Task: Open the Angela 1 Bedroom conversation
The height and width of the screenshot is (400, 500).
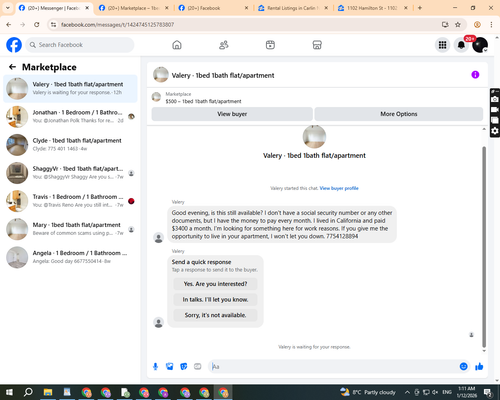Action: 70,257
